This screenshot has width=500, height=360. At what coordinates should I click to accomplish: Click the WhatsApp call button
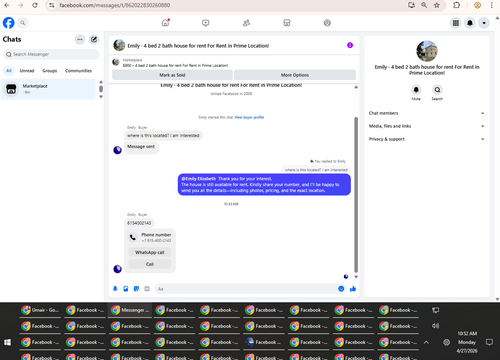pos(150,252)
